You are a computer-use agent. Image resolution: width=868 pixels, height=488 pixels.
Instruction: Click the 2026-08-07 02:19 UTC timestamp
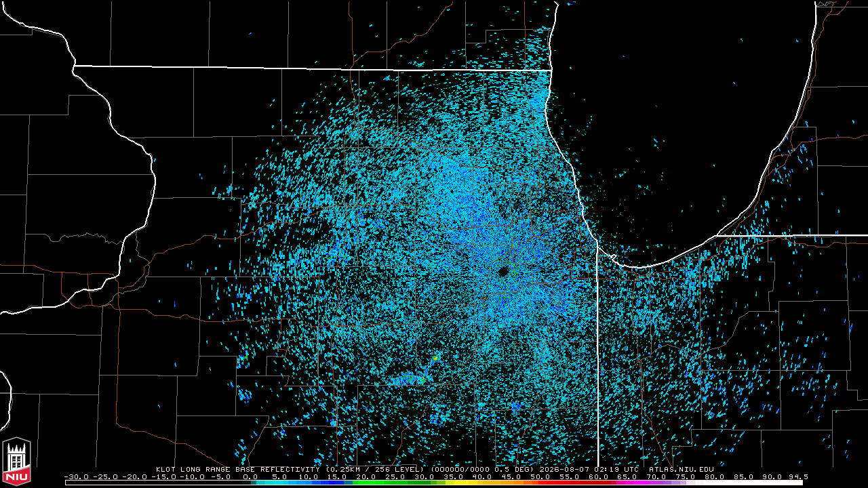click(x=589, y=469)
